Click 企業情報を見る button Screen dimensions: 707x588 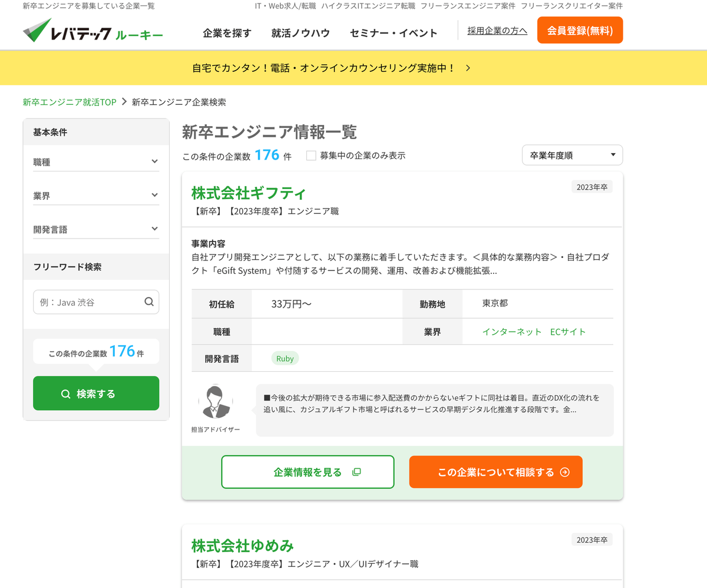click(x=308, y=472)
